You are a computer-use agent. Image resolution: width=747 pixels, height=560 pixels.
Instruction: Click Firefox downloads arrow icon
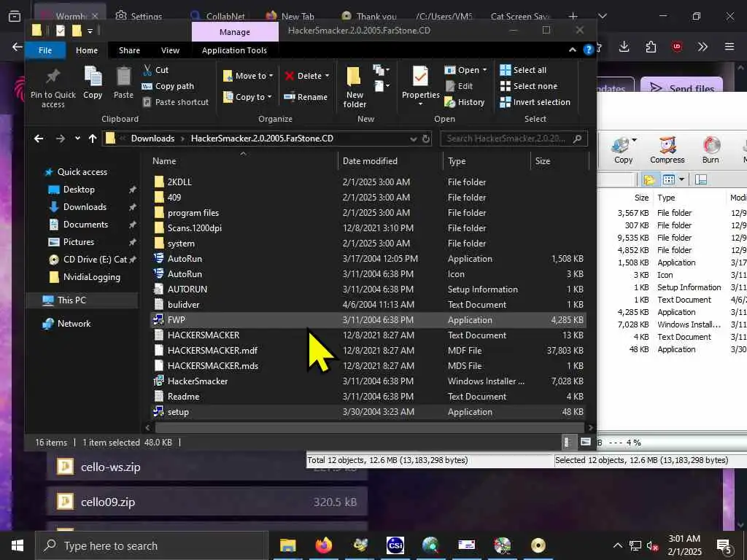coord(624,47)
